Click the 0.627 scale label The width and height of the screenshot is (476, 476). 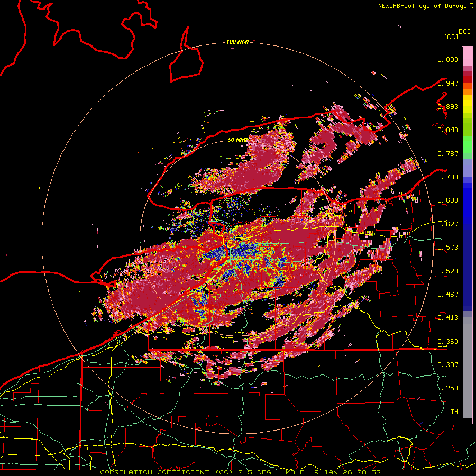[448, 224]
